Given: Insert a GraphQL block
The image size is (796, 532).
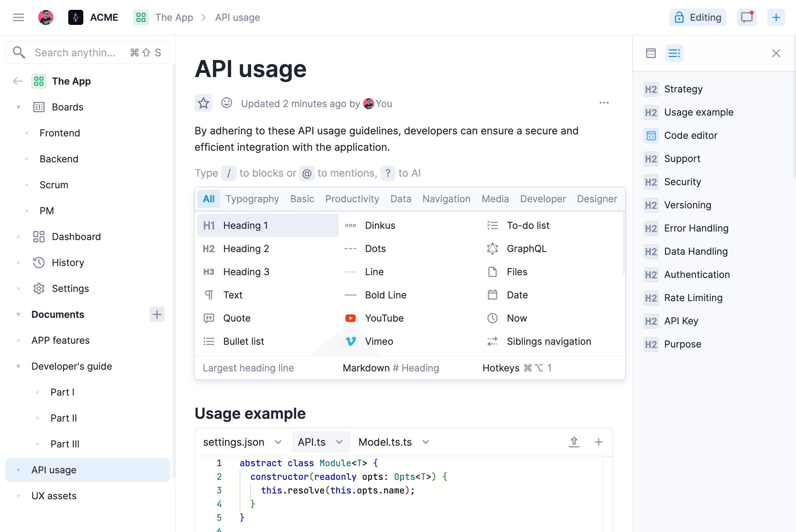Looking at the screenshot, I should coord(526,249).
